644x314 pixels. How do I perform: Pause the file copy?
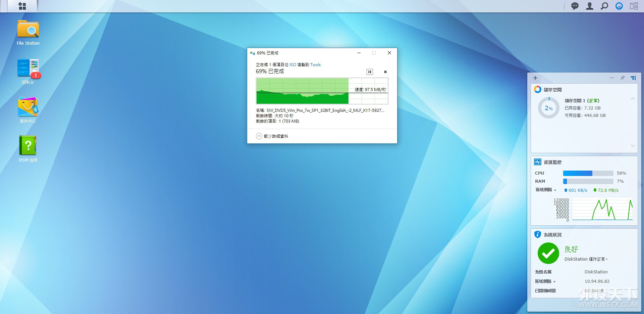point(370,72)
